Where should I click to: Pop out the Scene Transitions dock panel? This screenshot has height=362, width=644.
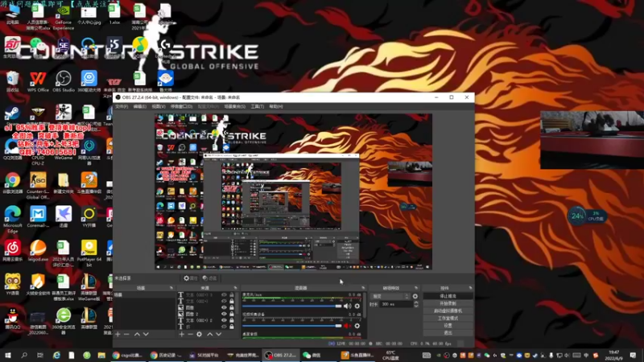tap(416, 288)
